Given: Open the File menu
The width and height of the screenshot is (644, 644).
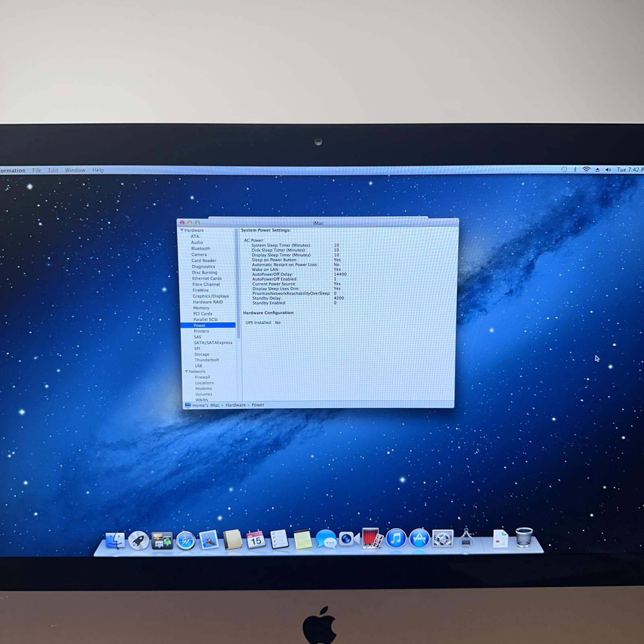Looking at the screenshot, I should pos(37,170).
